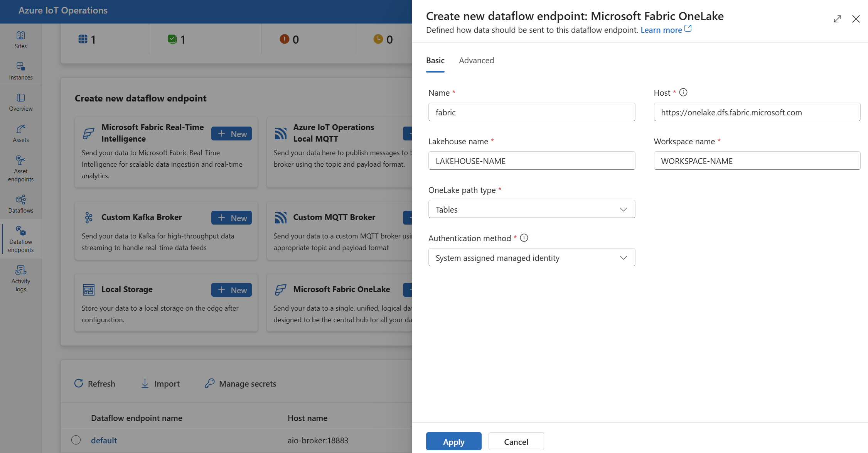The width and height of the screenshot is (868, 453).
Task: Select the radio button for default endpoint
Action: tap(75, 440)
